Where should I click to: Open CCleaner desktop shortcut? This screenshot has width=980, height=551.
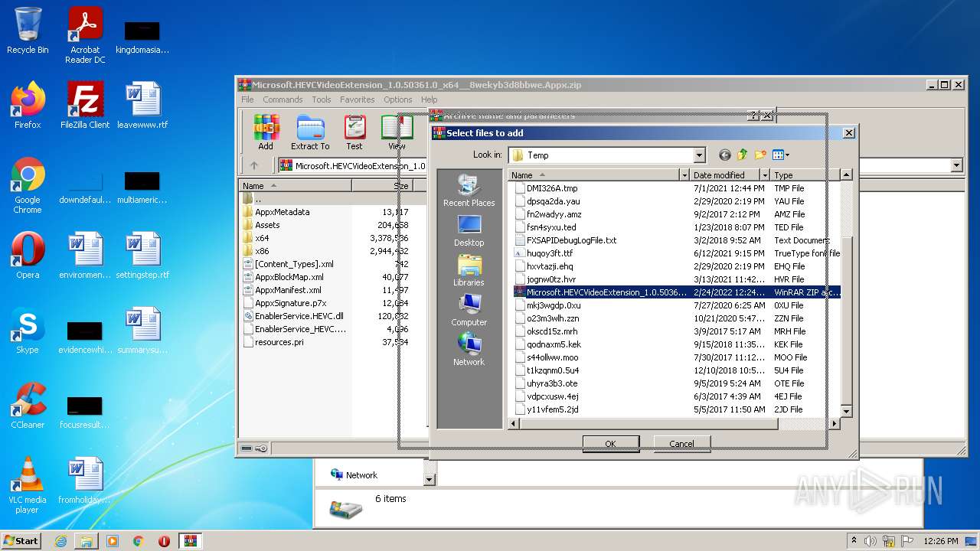point(28,406)
